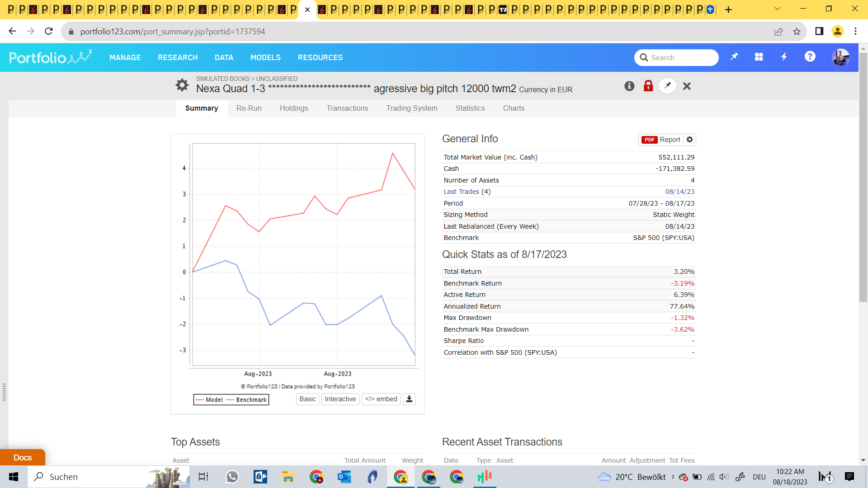Click the lightning bolt icon in header
The image size is (868, 488).
coord(784,57)
